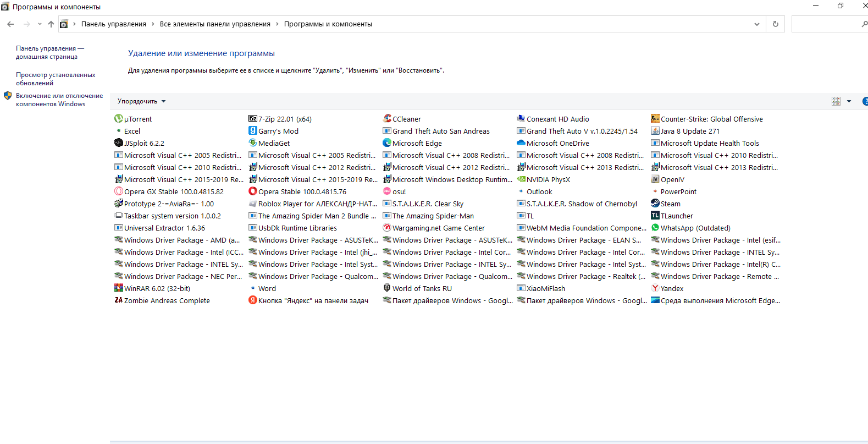The image size is (868, 444).
Task: Select the Yandex browser icon
Action: click(655, 288)
